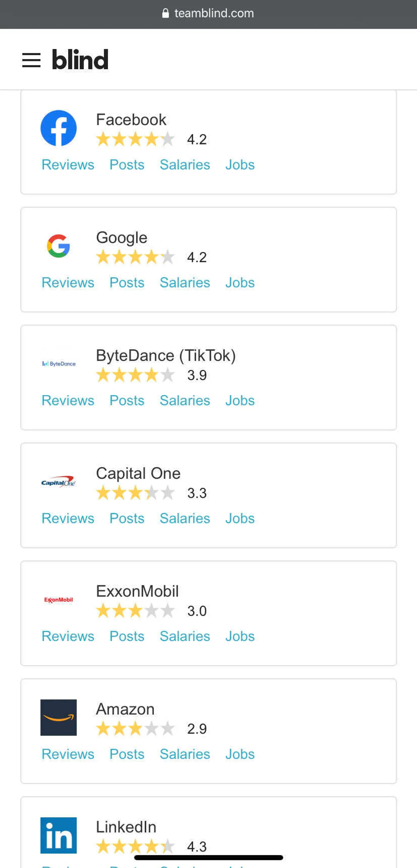Click the LinkedIn company name

point(126,827)
